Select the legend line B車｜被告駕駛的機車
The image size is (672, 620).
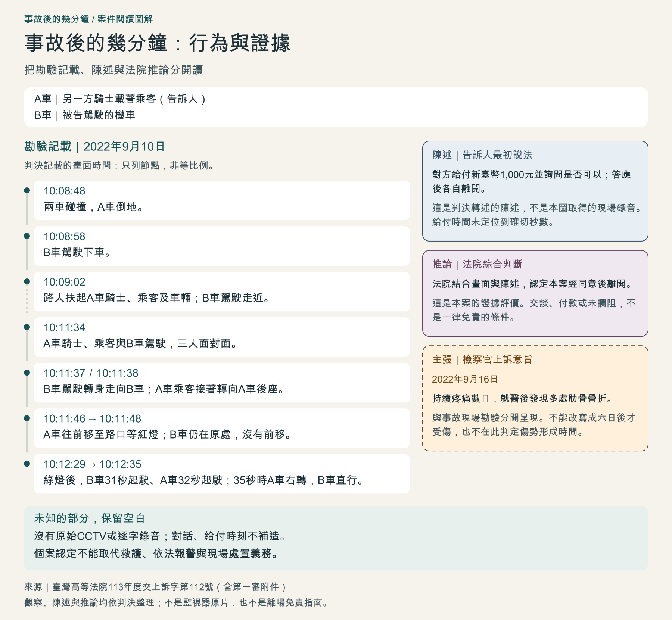pos(84,115)
